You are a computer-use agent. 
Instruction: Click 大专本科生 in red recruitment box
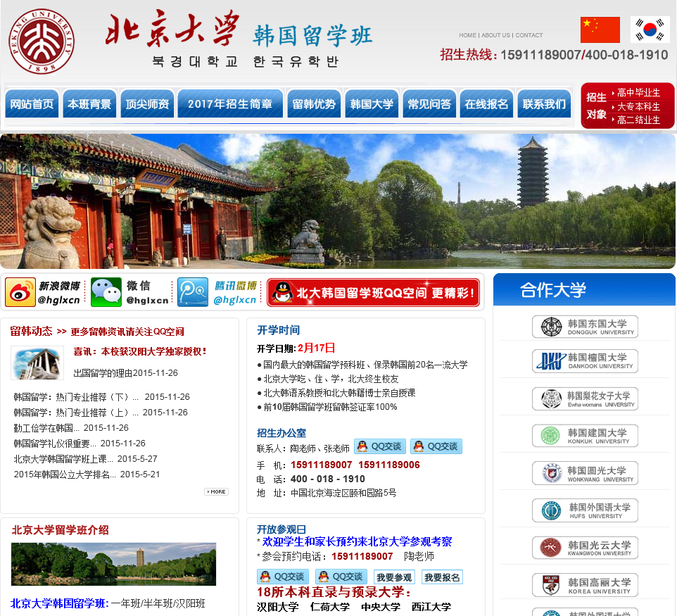pos(638,106)
